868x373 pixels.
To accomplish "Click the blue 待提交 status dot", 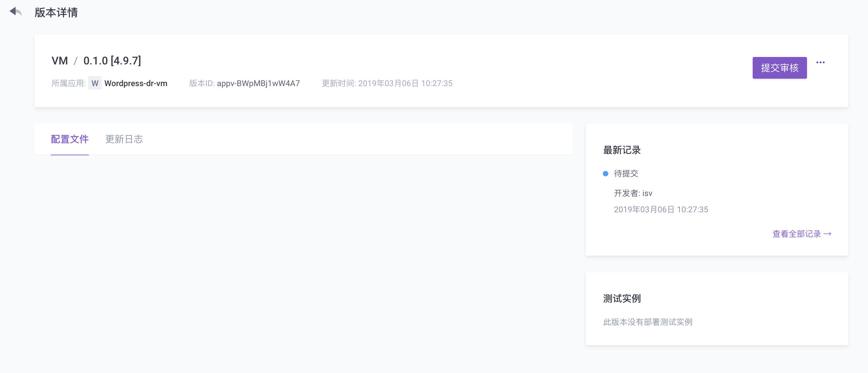I will (x=605, y=174).
